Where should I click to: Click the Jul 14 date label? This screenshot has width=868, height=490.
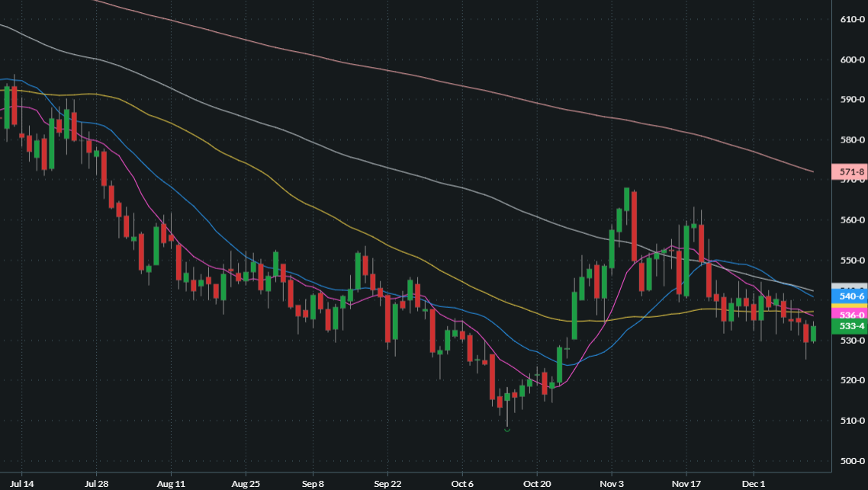pyautogui.click(x=21, y=483)
